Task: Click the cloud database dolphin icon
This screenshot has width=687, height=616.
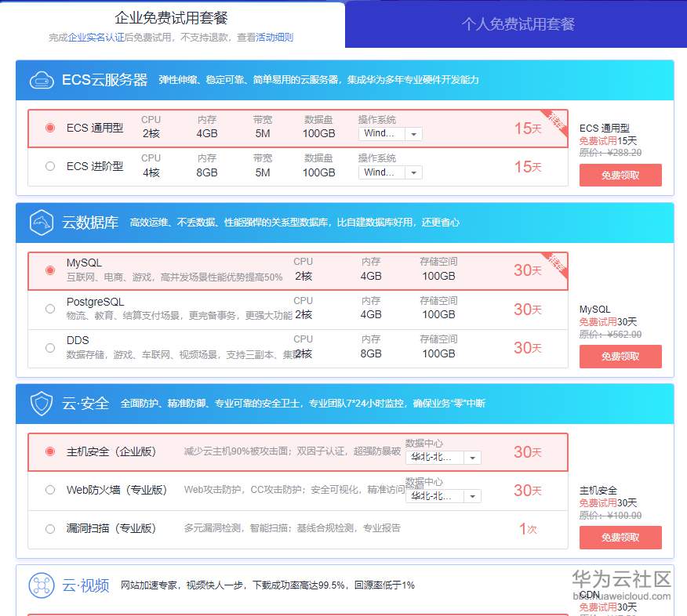Action: (x=42, y=223)
